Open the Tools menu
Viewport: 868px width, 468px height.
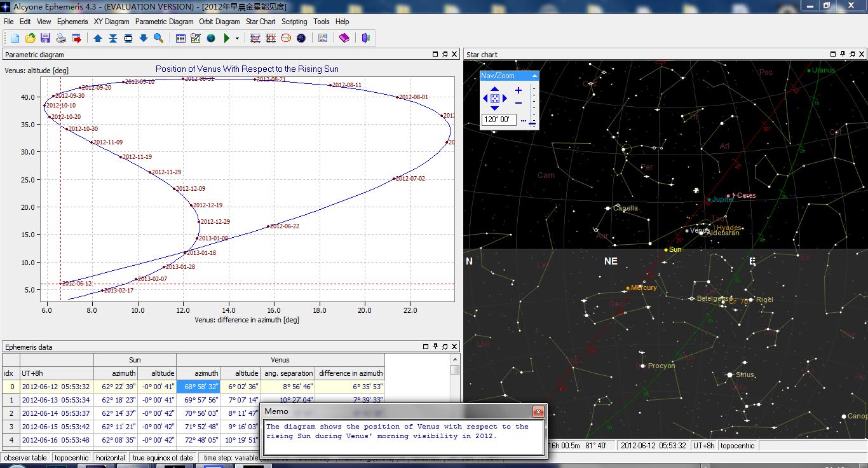pos(322,22)
